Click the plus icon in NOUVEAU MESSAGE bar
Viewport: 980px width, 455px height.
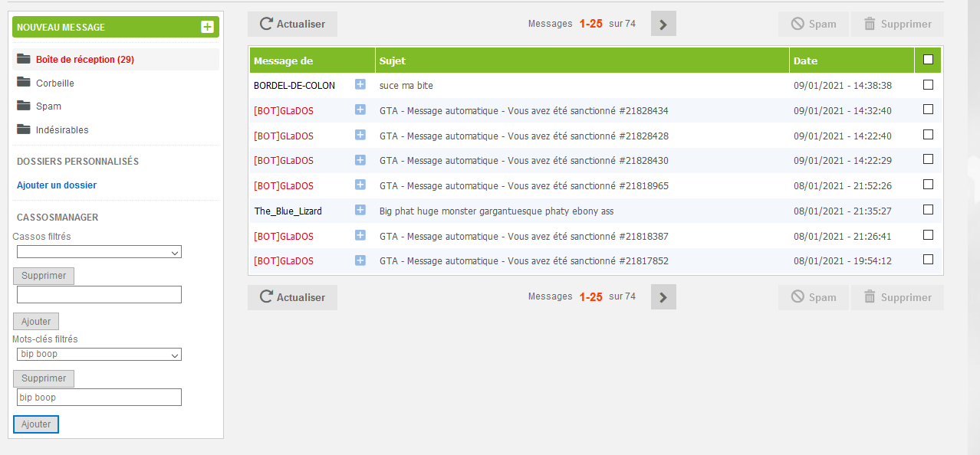click(x=207, y=27)
